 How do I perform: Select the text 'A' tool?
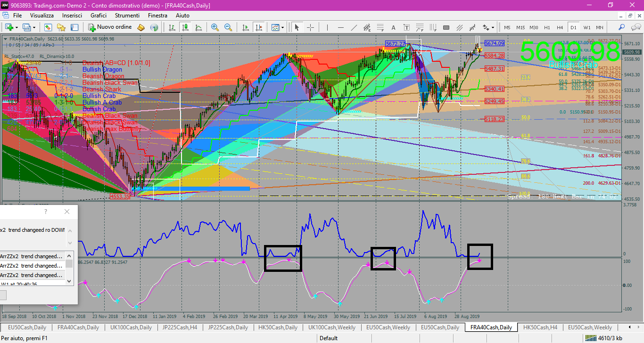393,27
